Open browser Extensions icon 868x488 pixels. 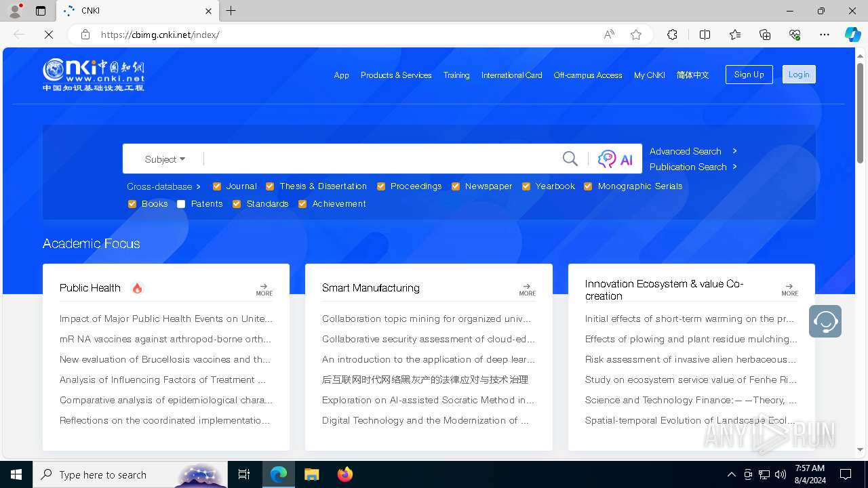click(x=672, y=35)
